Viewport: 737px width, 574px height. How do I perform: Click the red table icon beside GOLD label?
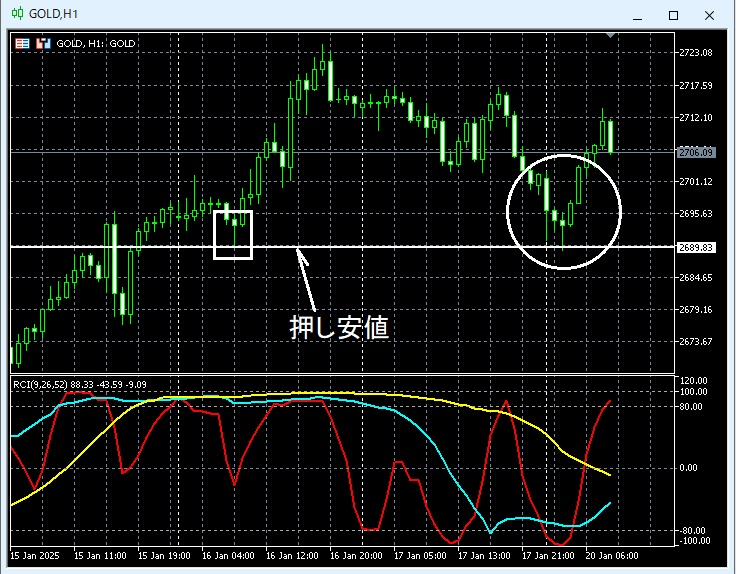tap(22, 44)
